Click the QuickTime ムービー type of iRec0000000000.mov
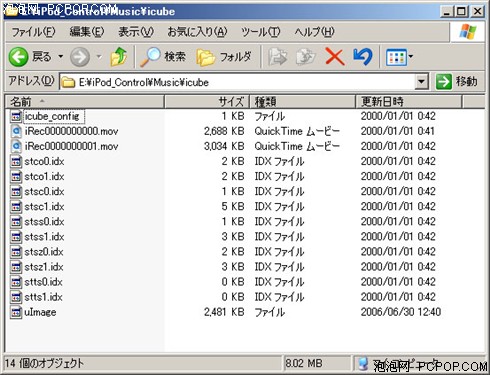The width and height of the screenshot is (490, 375). pos(297,131)
